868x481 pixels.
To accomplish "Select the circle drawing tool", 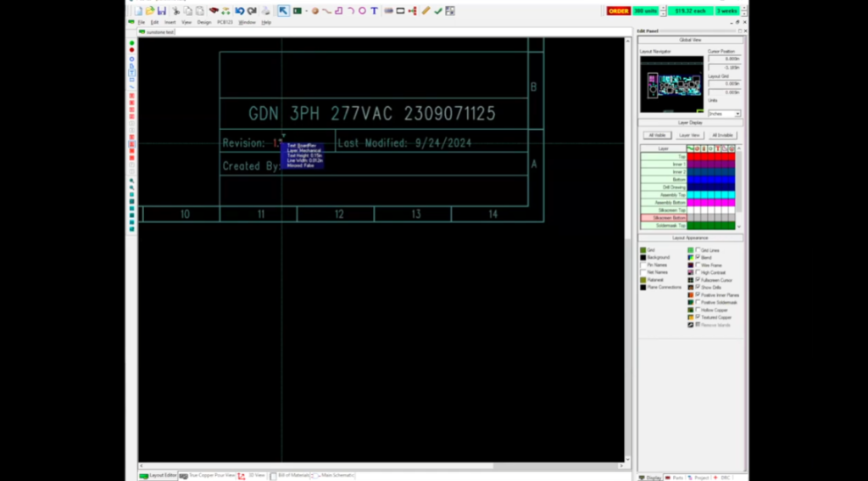I will (x=362, y=11).
